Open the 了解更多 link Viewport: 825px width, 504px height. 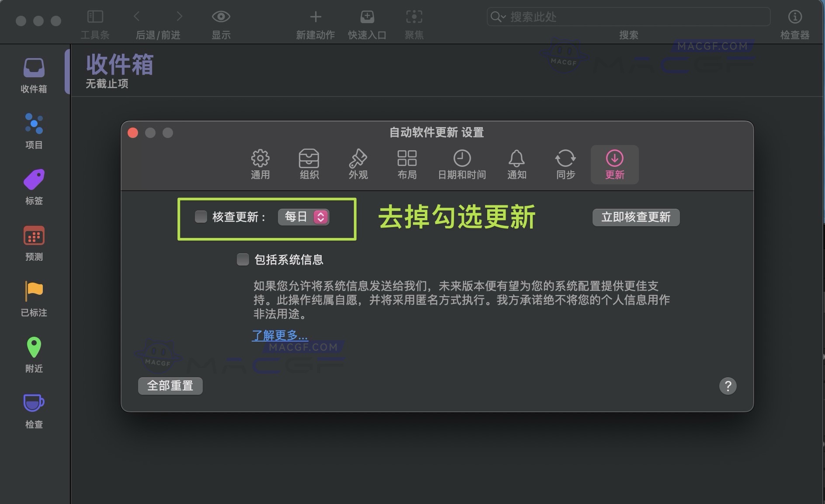280,335
